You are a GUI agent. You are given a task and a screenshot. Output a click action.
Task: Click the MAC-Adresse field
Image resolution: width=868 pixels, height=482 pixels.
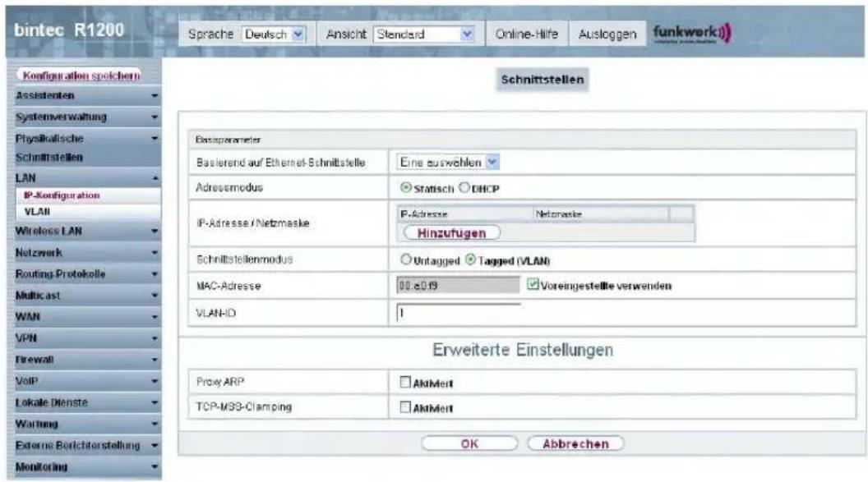pyautogui.click(x=459, y=285)
